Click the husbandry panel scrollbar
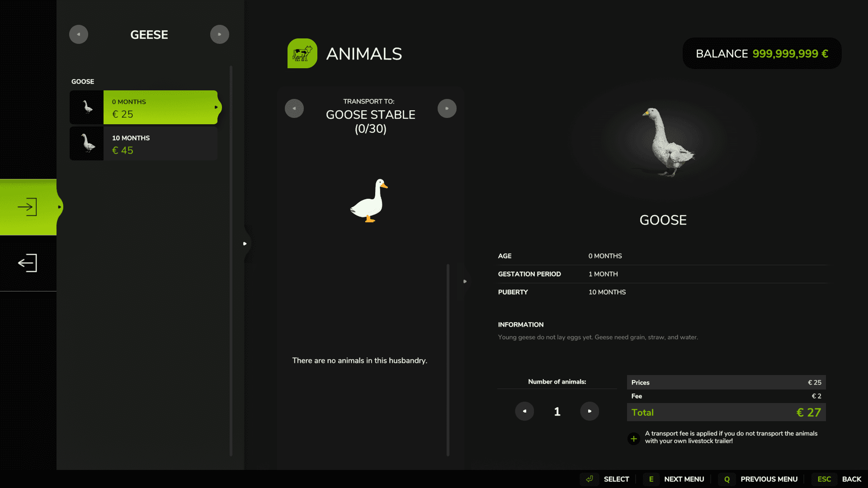 point(448,360)
